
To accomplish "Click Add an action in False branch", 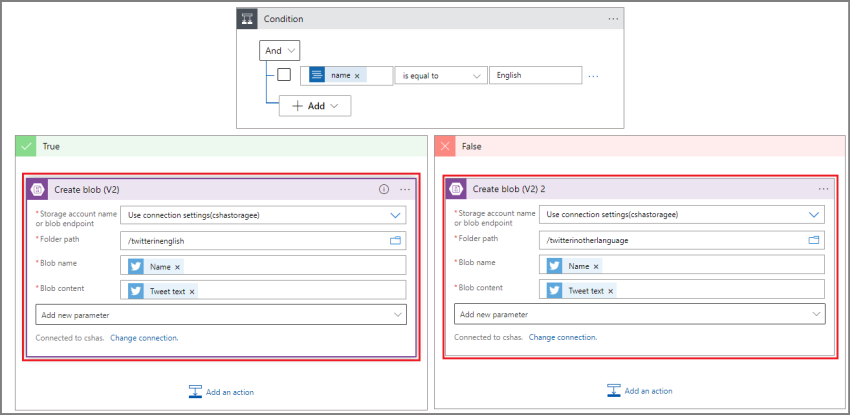I will tap(640, 391).
